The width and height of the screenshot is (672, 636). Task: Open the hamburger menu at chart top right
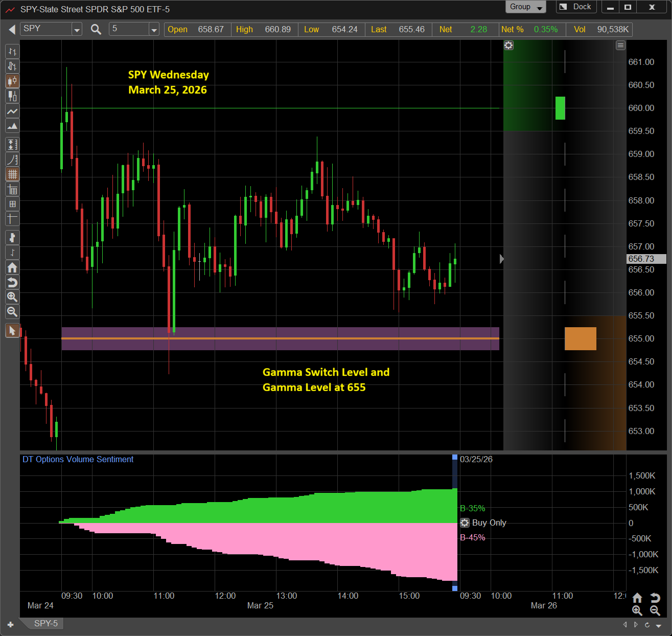(x=620, y=46)
